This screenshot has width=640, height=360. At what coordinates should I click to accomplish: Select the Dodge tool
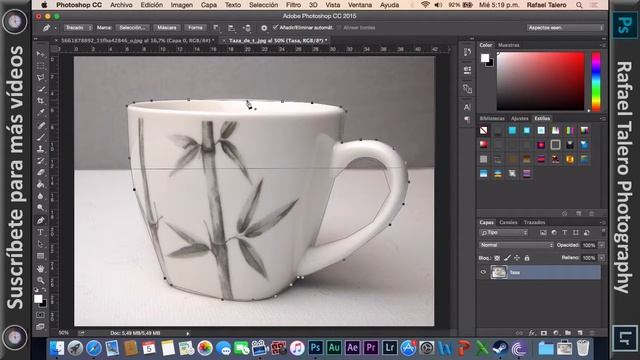click(x=40, y=208)
